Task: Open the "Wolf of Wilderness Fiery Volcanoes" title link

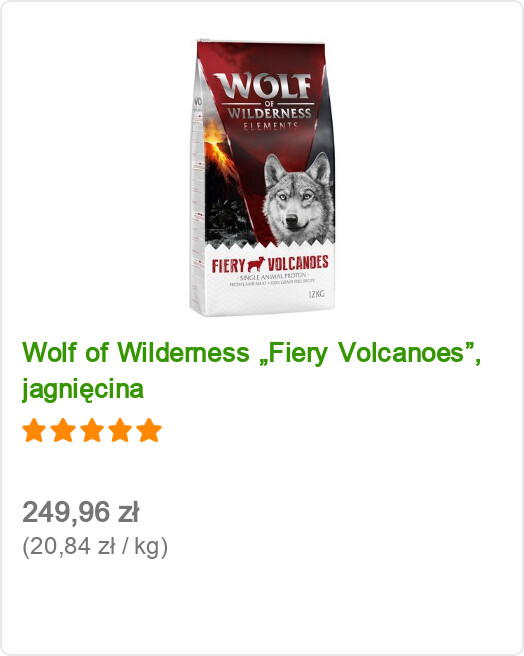Action: pos(252,370)
